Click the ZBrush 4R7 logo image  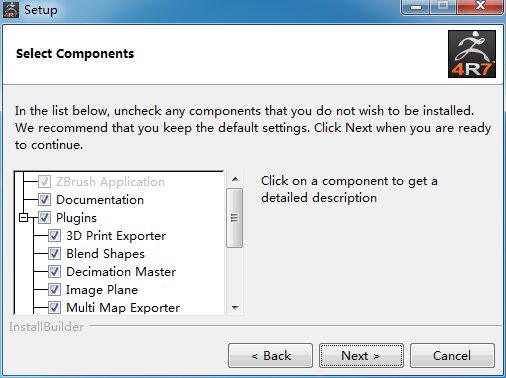pos(472,54)
